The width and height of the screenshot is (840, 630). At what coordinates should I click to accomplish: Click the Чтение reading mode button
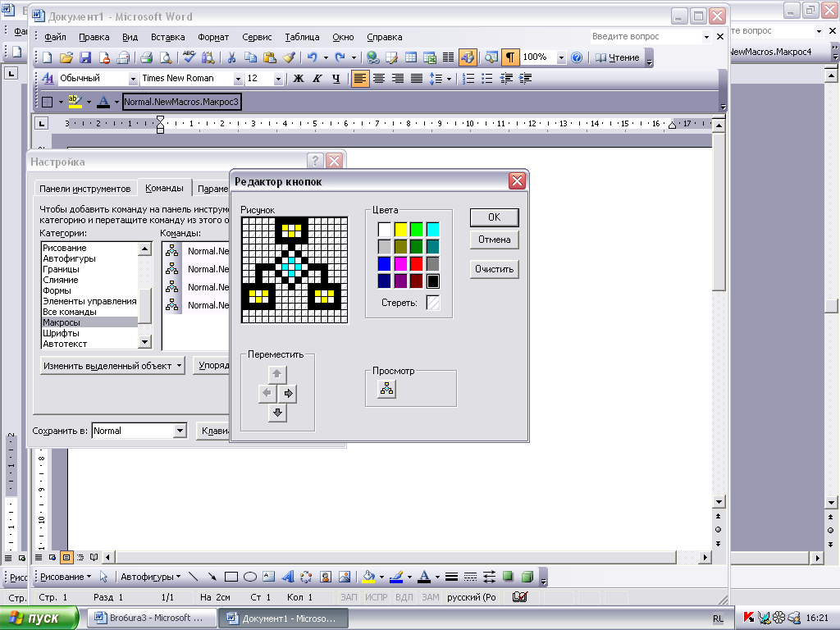pyautogui.click(x=617, y=57)
